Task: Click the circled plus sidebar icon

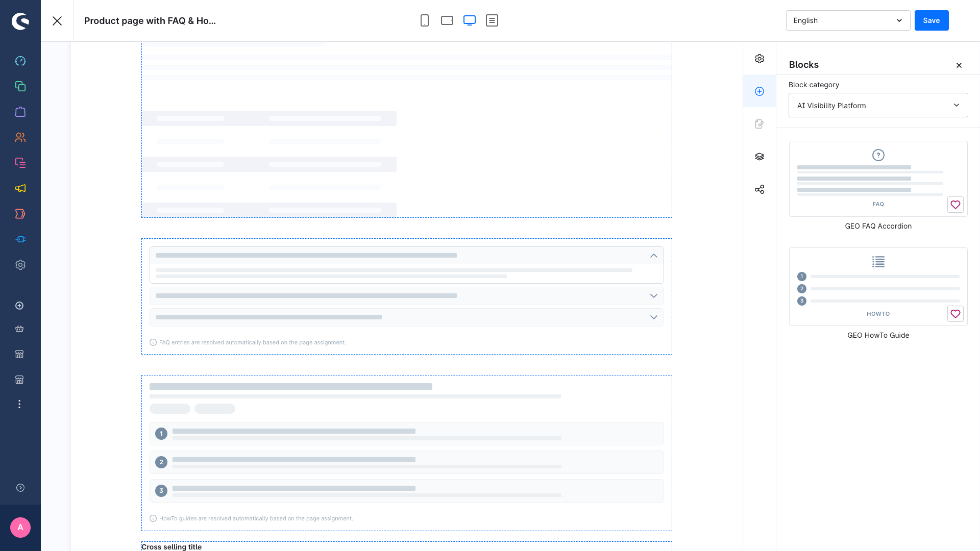Action: [x=19, y=306]
